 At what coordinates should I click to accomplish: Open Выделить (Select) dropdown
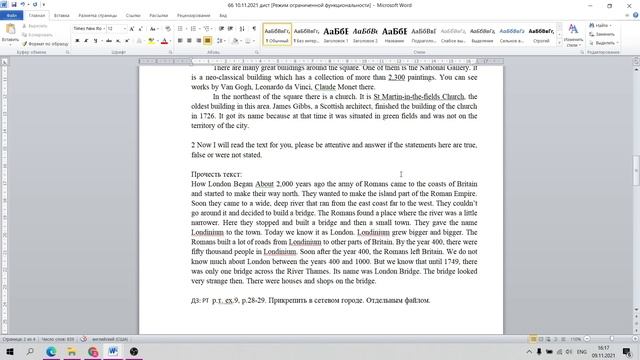point(604,43)
